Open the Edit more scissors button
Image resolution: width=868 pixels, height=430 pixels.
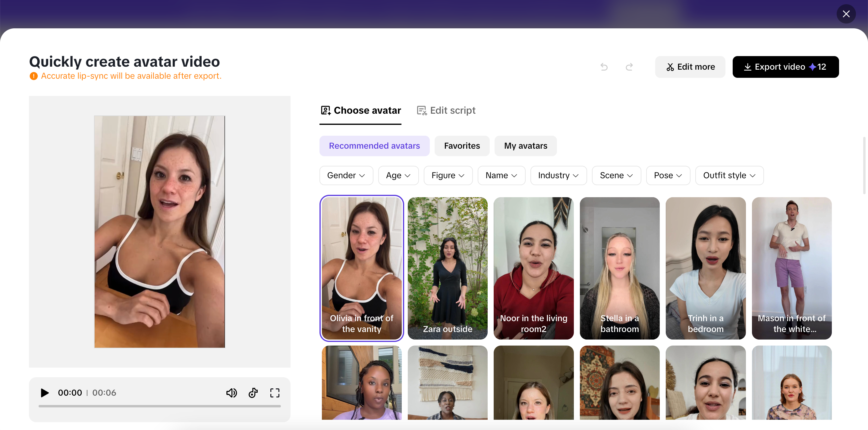[690, 67]
